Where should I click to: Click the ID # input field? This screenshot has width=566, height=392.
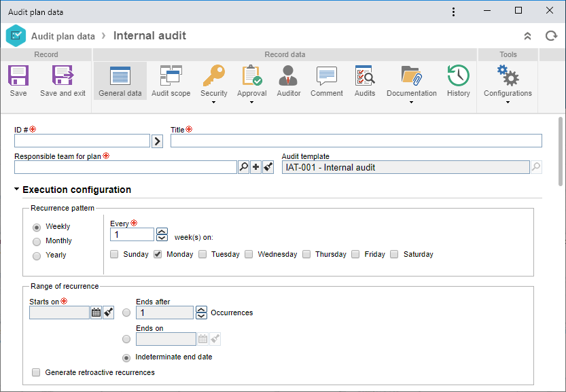(x=82, y=141)
